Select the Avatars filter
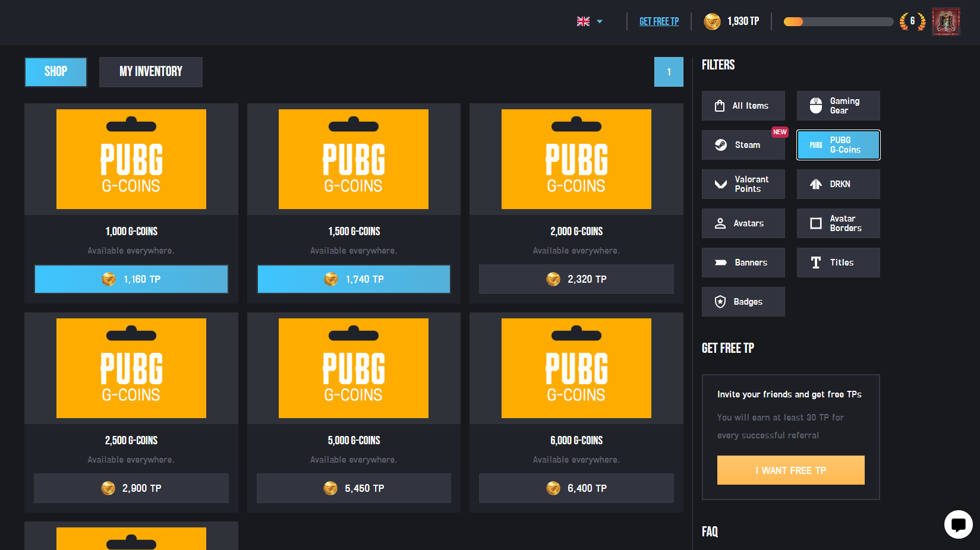Viewport: 980px width, 550px height. [x=743, y=223]
